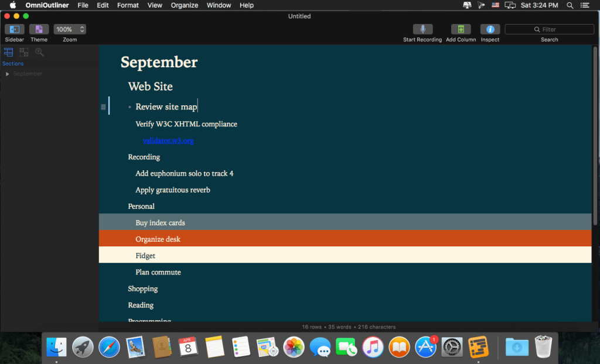Open Spotlight search from the menu bar
Screen dimensions: 600x364
pos(569,5)
